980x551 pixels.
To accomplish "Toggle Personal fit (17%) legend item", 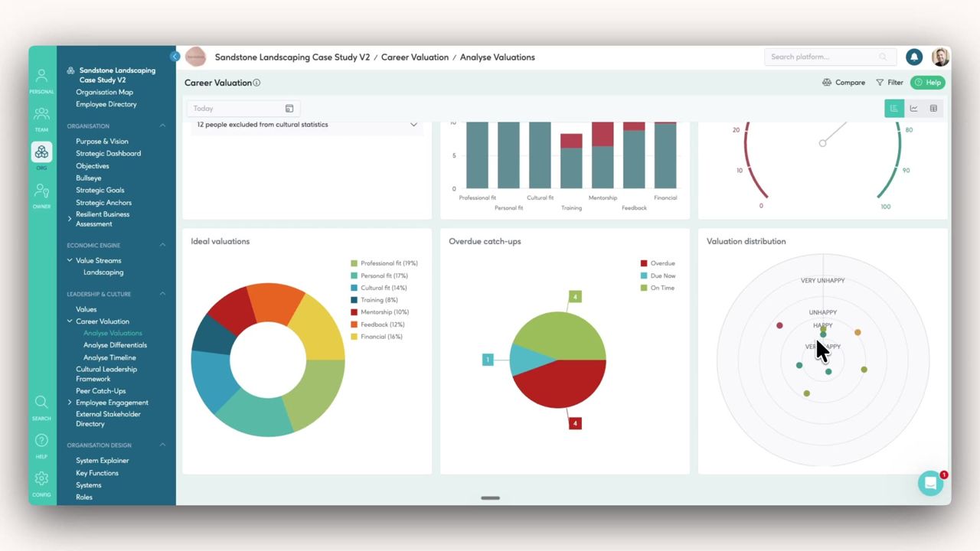I will coord(380,275).
